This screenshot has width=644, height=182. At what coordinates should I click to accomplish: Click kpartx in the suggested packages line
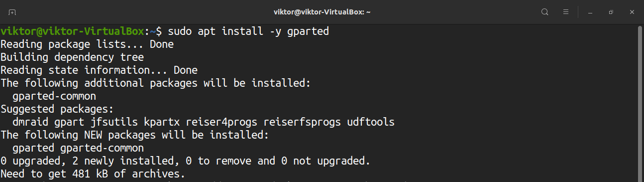click(162, 122)
